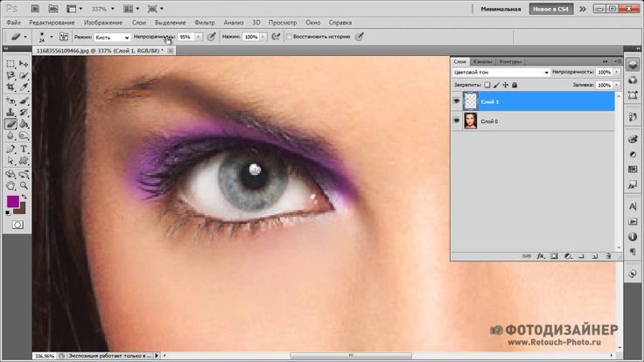Lock layer position
This screenshot has width=644, height=362.
pyautogui.click(x=506, y=85)
